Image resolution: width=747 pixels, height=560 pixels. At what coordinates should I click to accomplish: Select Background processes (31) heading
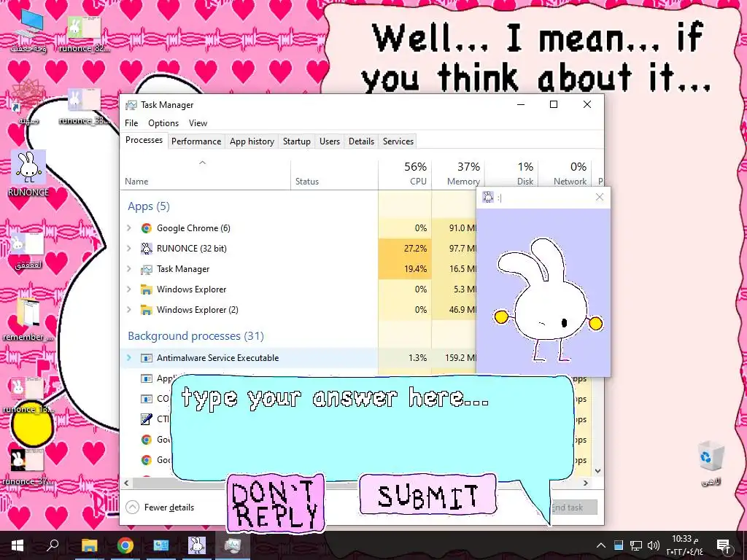point(196,336)
